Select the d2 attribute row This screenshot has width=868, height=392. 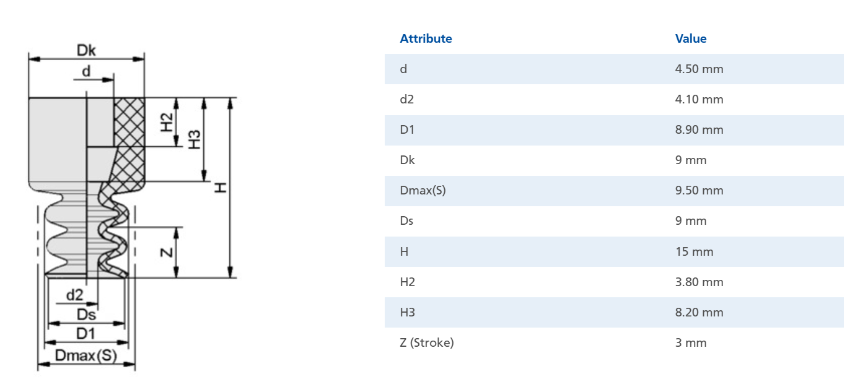614,99
